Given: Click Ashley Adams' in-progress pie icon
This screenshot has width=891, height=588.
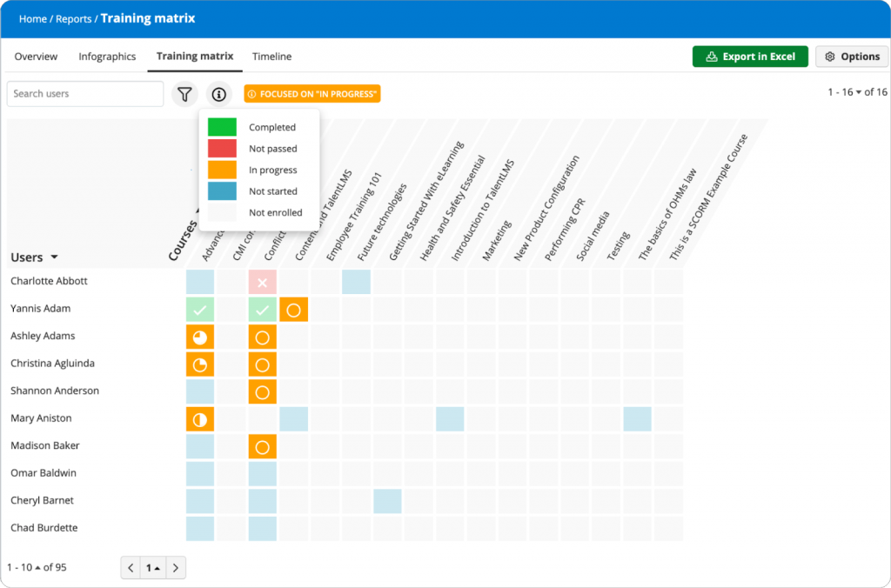Looking at the screenshot, I should point(200,336).
